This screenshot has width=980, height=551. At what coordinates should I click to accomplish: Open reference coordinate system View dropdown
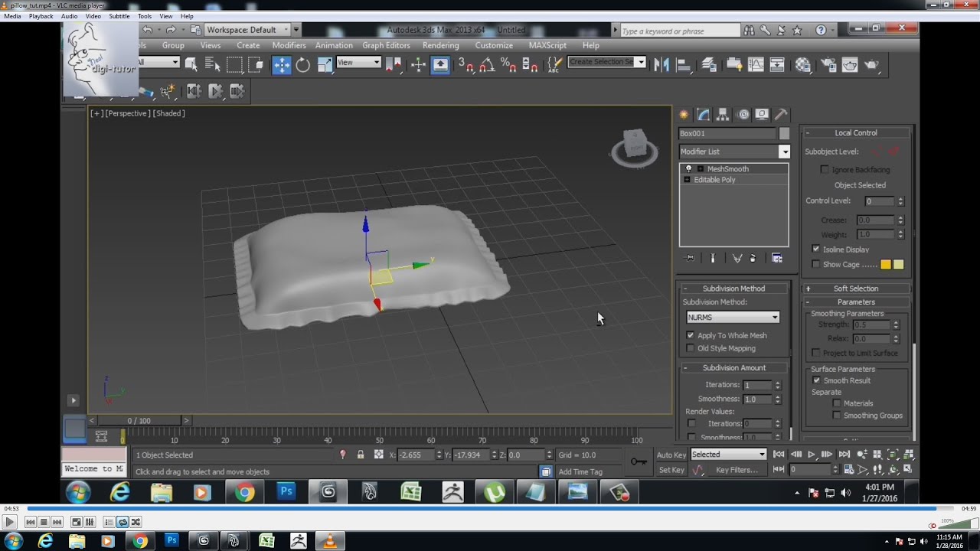pos(358,63)
